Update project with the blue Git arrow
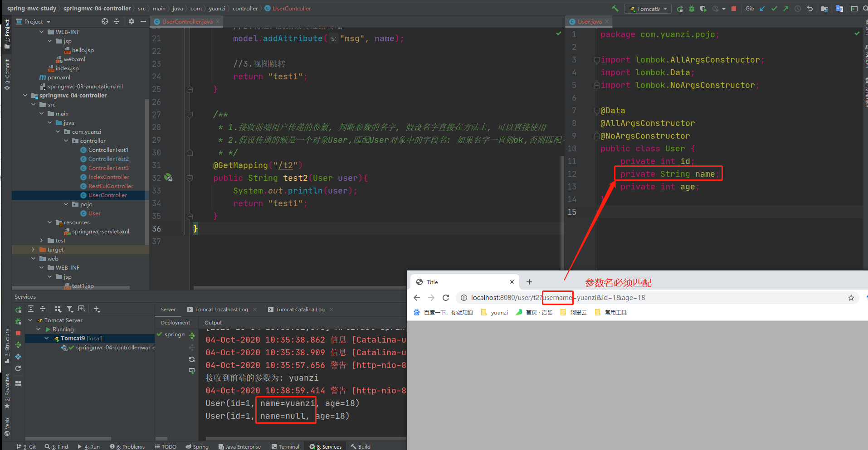 coord(762,9)
